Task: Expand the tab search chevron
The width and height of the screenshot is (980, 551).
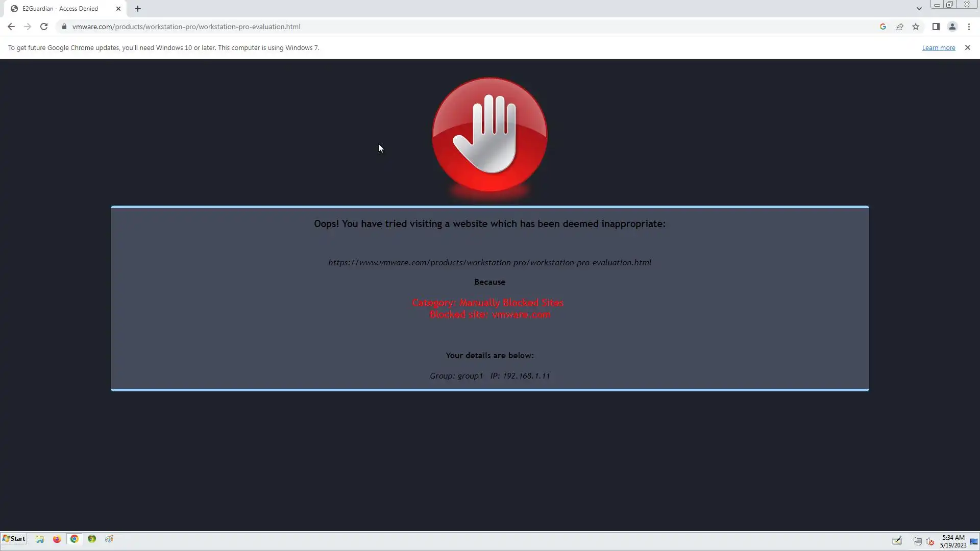Action: click(x=919, y=9)
